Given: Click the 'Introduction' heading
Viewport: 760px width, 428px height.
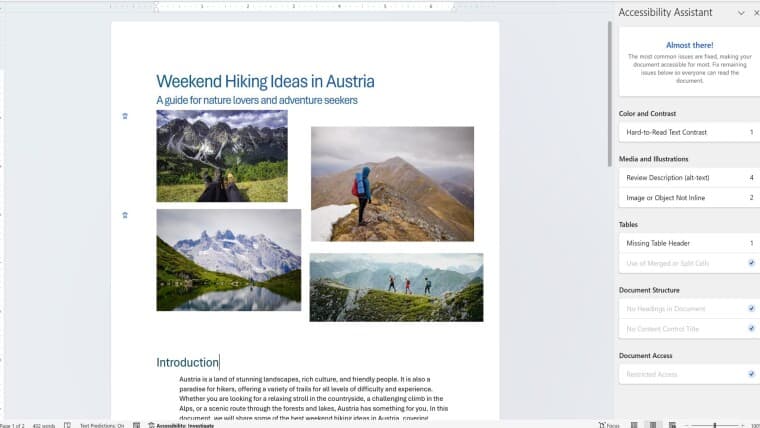Looking at the screenshot, I should pyautogui.click(x=187, y=362).
